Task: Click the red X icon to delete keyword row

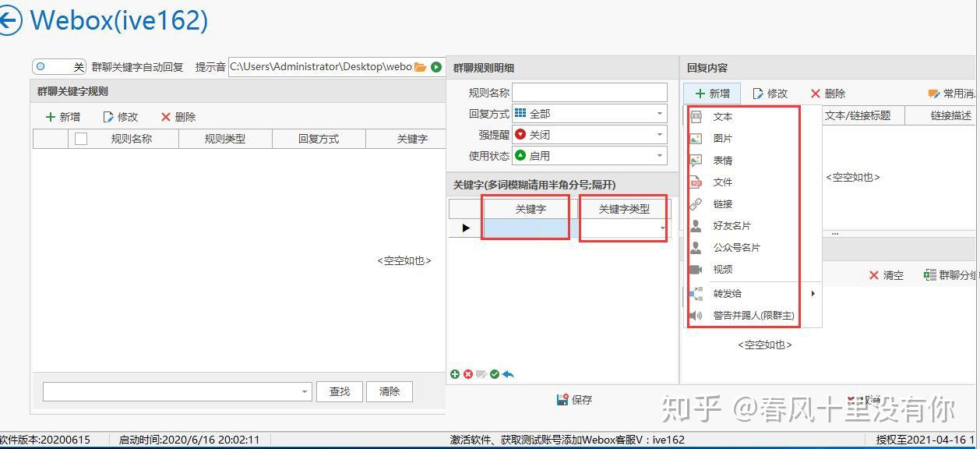Action: pyautogui.click(x=468, y=374)
